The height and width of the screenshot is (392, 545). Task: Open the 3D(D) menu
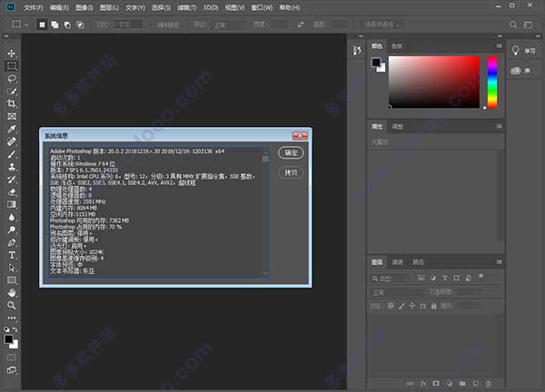point(211,7)
